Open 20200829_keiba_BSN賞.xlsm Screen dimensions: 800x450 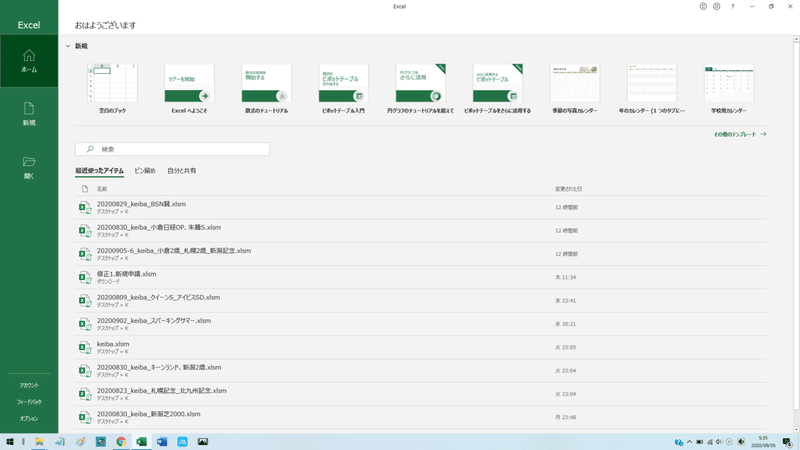tap(420, 207)
